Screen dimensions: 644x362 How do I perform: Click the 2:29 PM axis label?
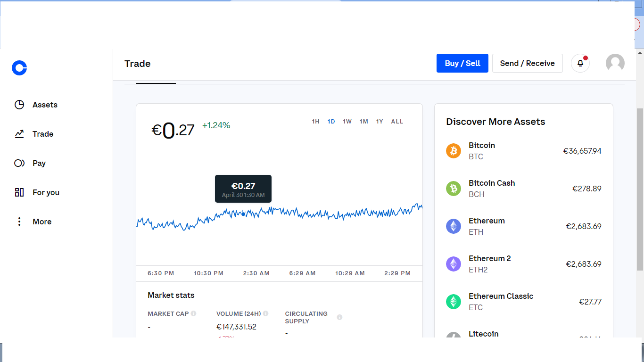(x=397, y=273)
